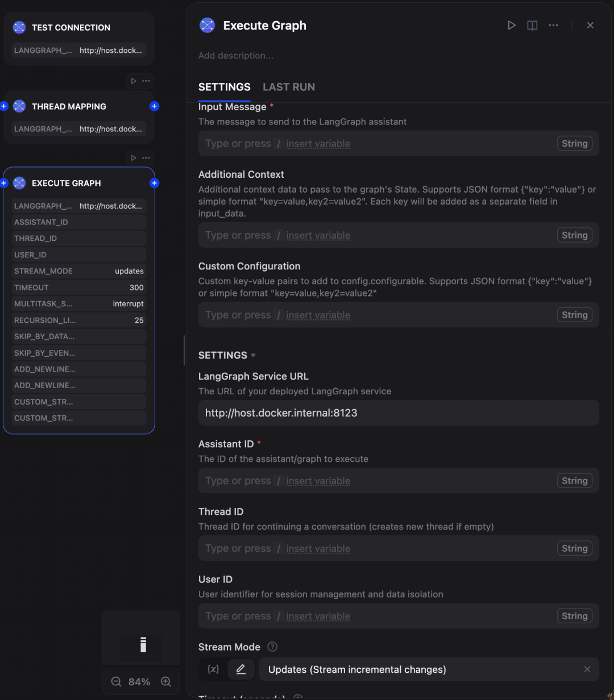
Task: Zoom in the canvas with plus magnifier
Action: click(166, 682)
